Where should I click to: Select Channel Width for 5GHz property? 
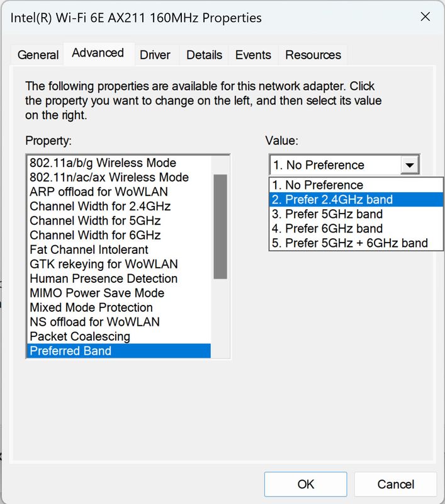tap(95, 221)
